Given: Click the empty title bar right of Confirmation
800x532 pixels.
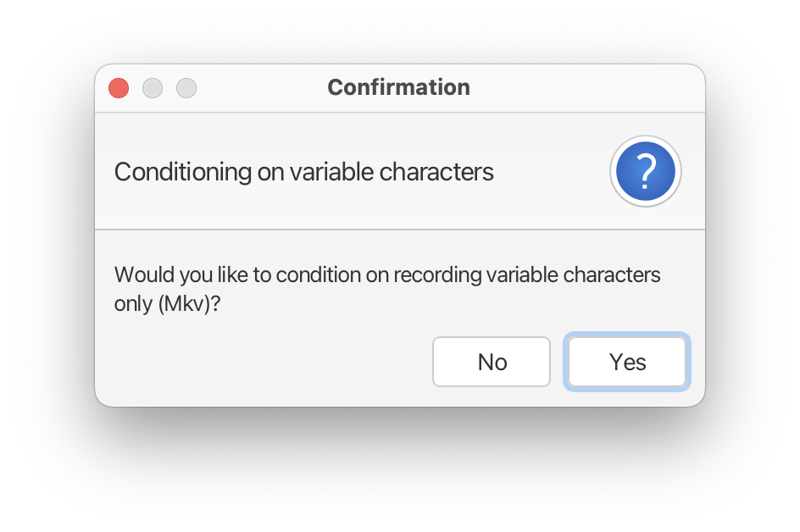Looking at the screenshot, I should click(586, 88).
